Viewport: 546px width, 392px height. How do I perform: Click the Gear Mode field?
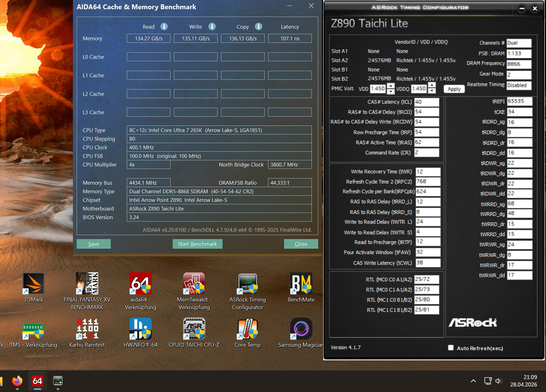519,74
